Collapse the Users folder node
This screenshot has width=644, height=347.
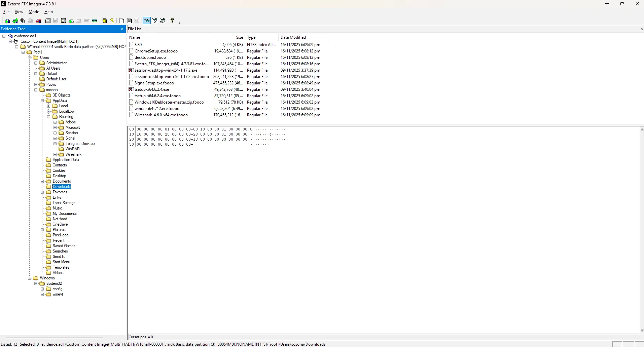coord(30,57)
